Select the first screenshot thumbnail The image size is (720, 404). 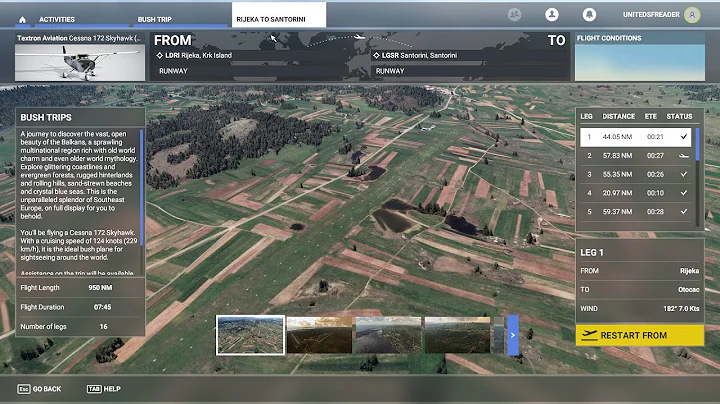[x=250, y=335]
